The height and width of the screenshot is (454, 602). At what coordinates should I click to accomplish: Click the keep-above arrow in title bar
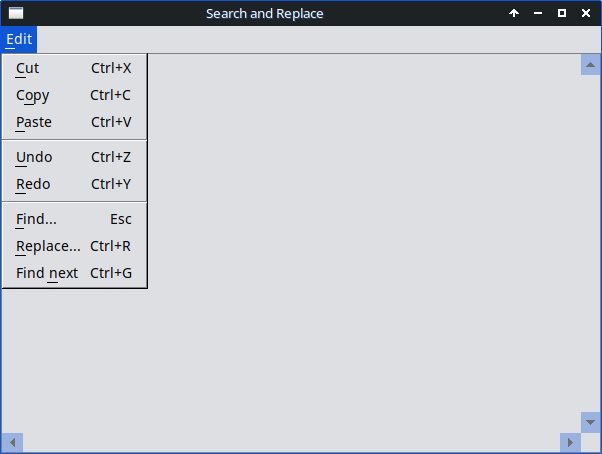coord(514,13)
